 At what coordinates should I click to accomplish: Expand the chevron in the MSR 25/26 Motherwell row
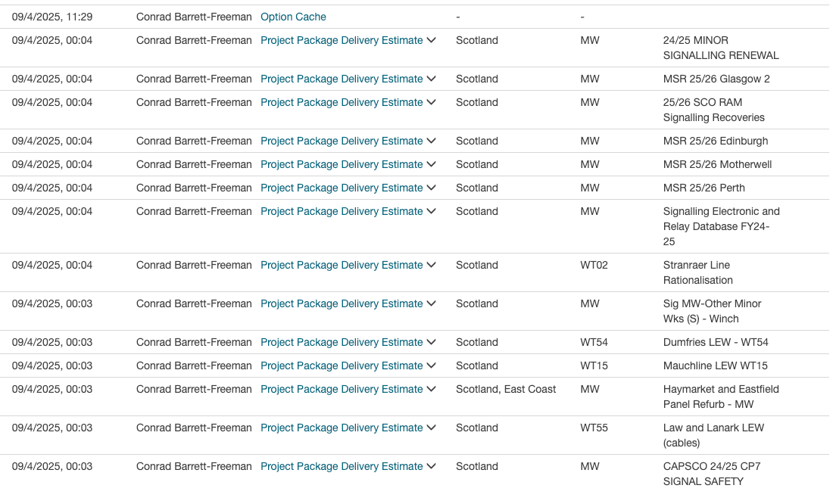pyautogui.click(x=432, y=164)
